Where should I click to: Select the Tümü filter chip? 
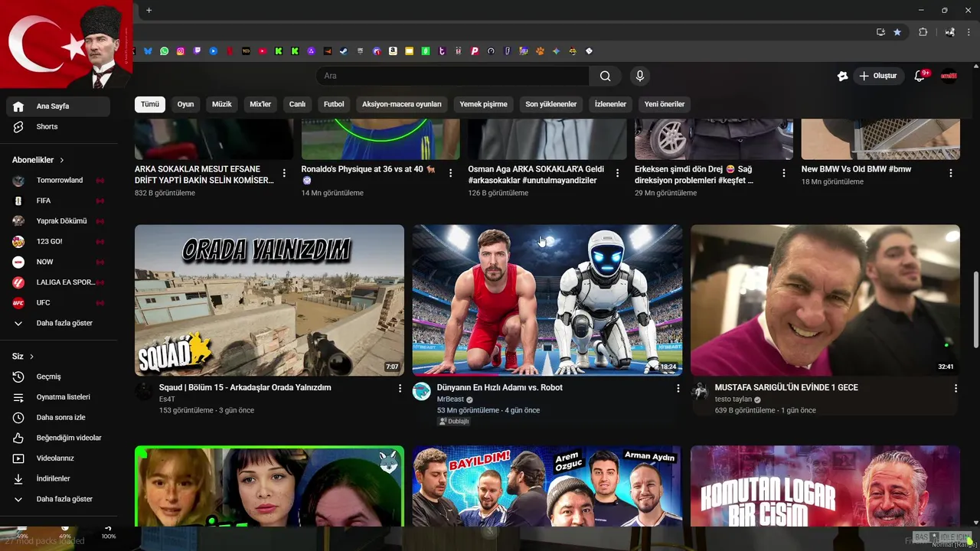tap(150, 104)
